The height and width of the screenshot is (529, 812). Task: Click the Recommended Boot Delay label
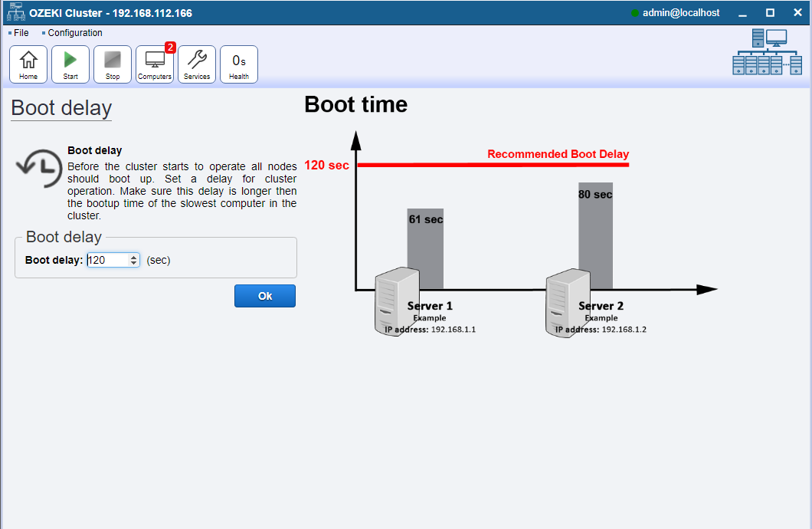(x=558, y=154)
